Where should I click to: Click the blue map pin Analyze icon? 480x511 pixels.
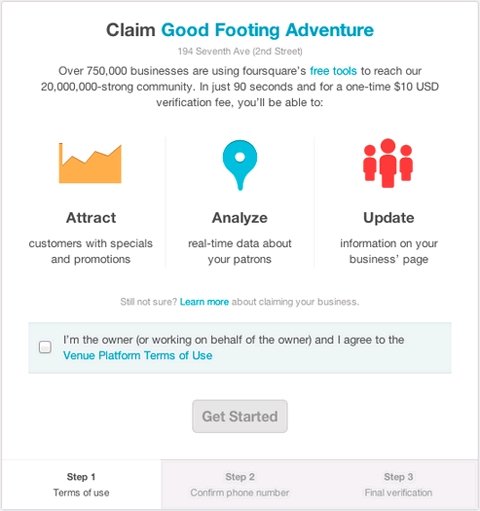[x=240, y=165]
